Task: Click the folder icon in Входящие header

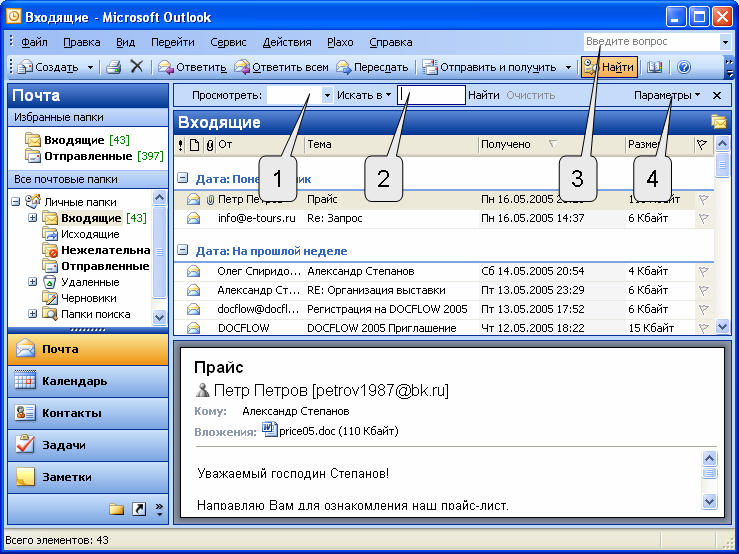Action: (x=719, y=122)
